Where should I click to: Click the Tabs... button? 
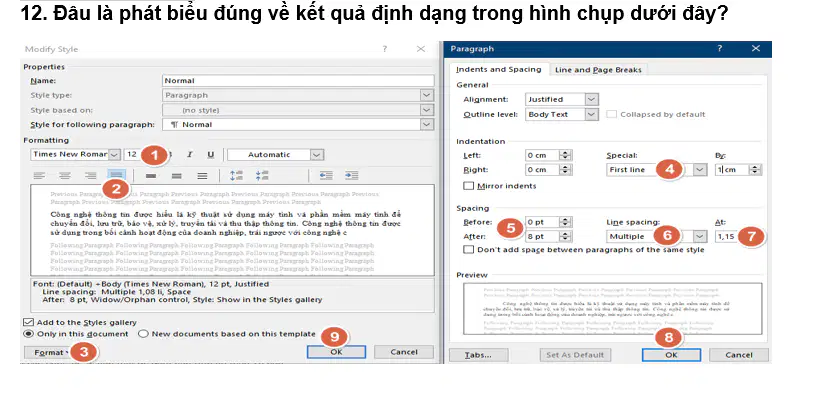(x=478, y=355)
